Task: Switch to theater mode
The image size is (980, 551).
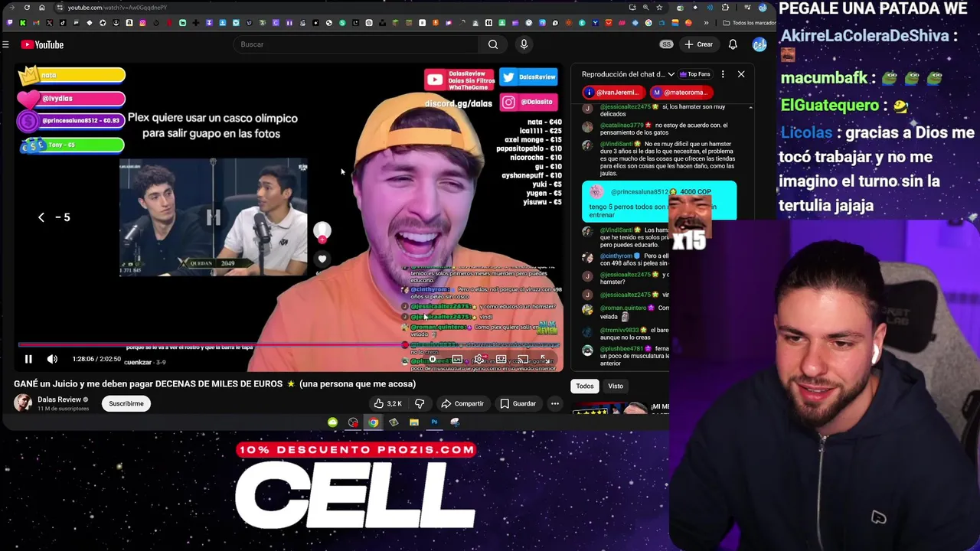Action: 501,359
